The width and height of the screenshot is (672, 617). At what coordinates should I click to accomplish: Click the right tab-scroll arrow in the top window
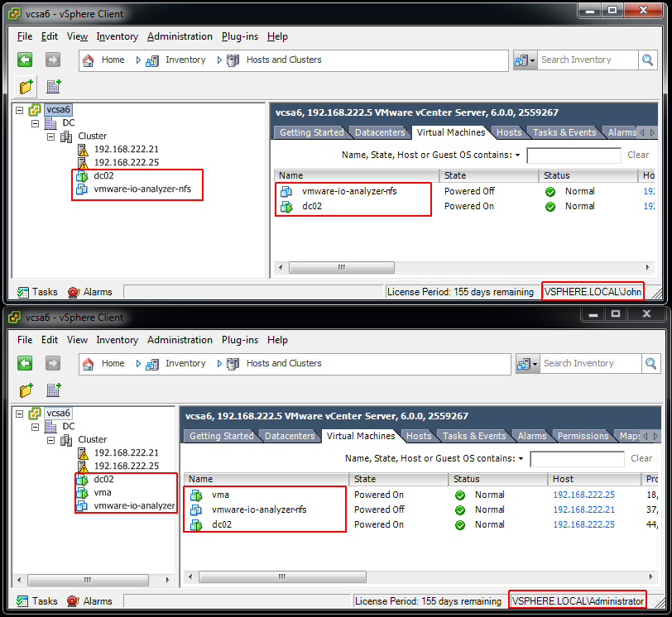click(x=652, y=132)
